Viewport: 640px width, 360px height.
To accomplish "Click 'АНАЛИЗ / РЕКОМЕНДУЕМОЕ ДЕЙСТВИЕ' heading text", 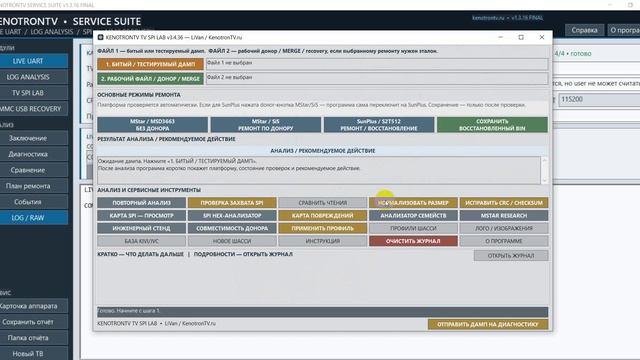I will [322, 151].
